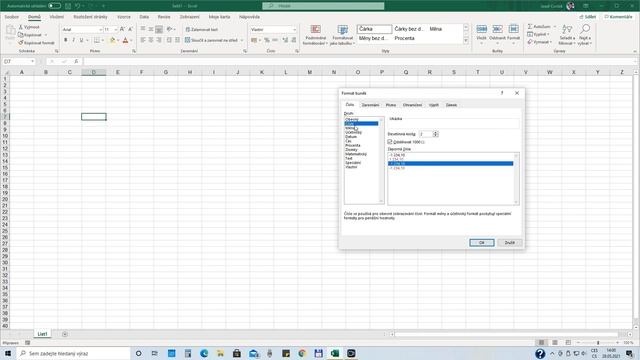640x360 pixels.
Task: Toggle Automatické ukládání switch
Action: (54, 6)
